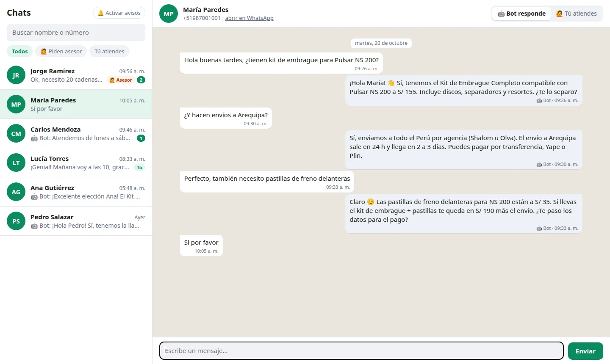Click the unread badge 1 on Carlos Mendoza's chat
The height and width of the screenshot is (364, 610).
(x=141, y=138)
